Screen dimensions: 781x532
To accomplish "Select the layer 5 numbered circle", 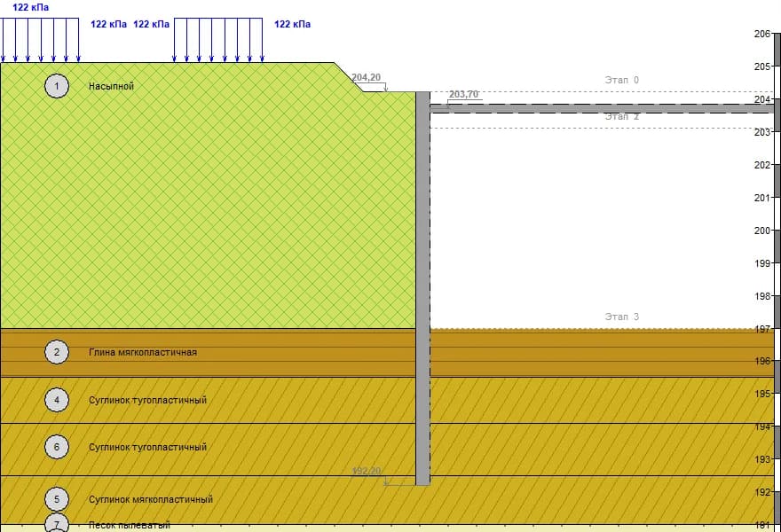I will pos(56,498).
